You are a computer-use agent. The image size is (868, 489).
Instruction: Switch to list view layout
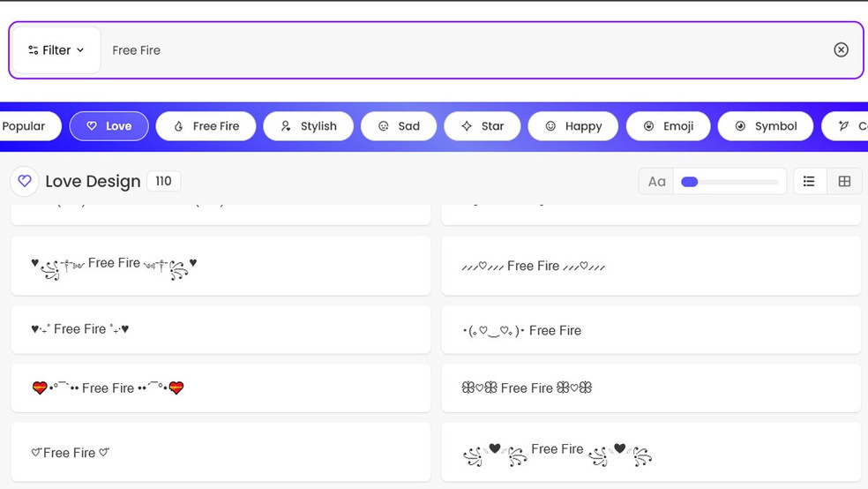(x=809, y=181)
